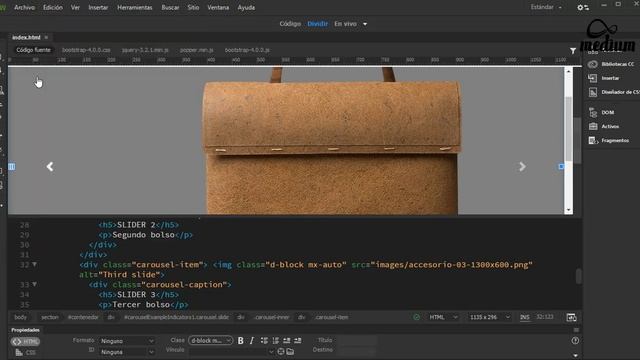Switch Properties to CSS mode

pos(25,352)
